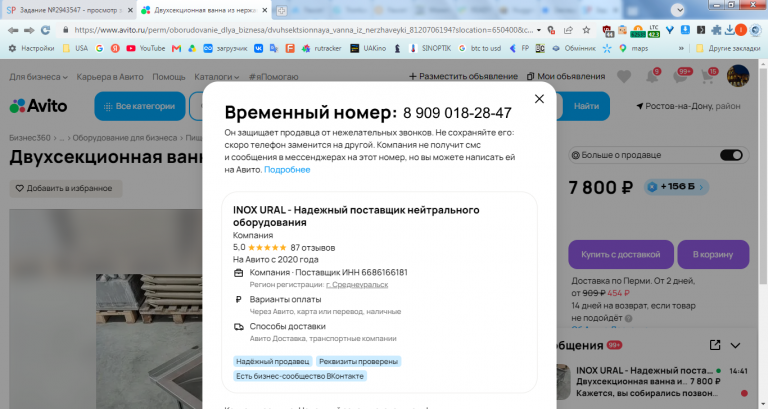This screenshot has height=409, width=768.
Task: Open favorites heart icon in header
Action: [x=624, y=76]
